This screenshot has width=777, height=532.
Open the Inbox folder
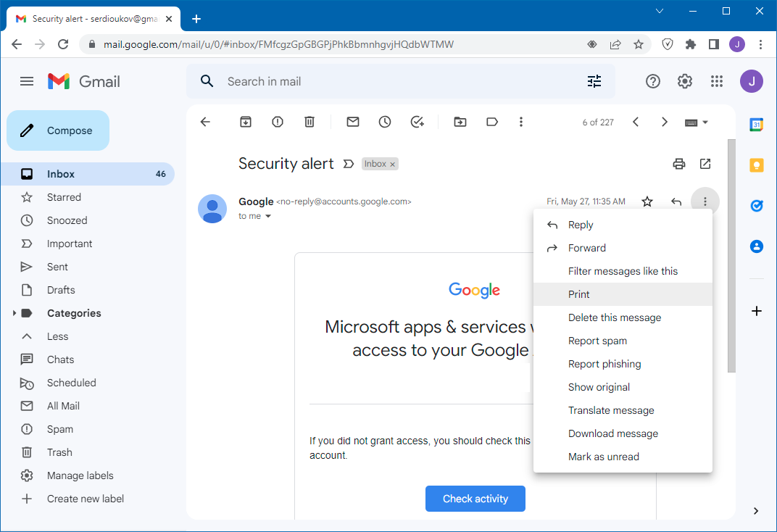coord(88,174)
